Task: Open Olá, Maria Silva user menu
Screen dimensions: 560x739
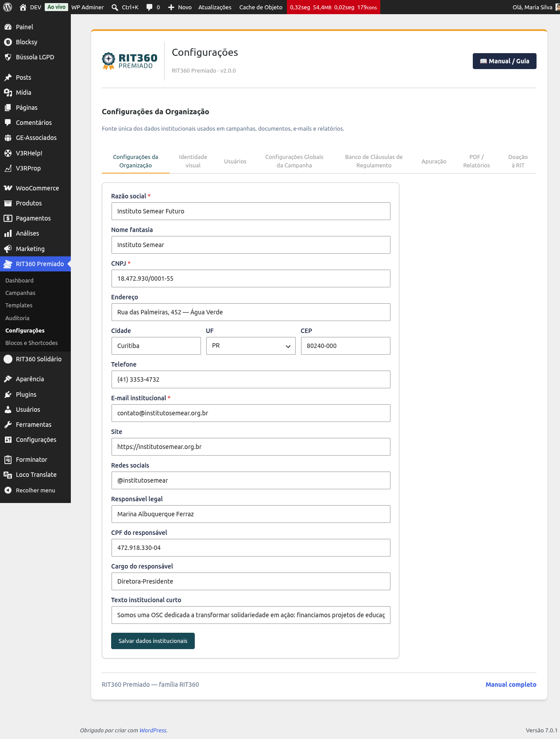Action: pos(535,7)
